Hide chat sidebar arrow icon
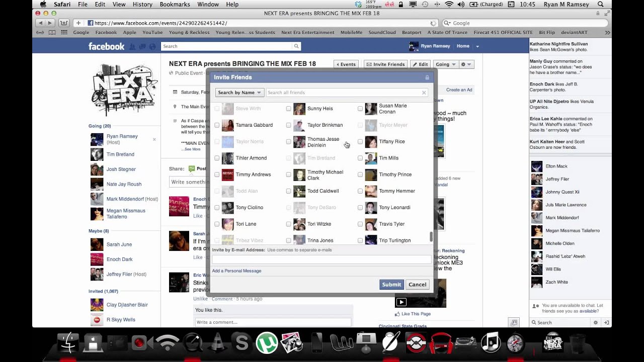Viewport: 644px width, 362px height. click(606, 323)
